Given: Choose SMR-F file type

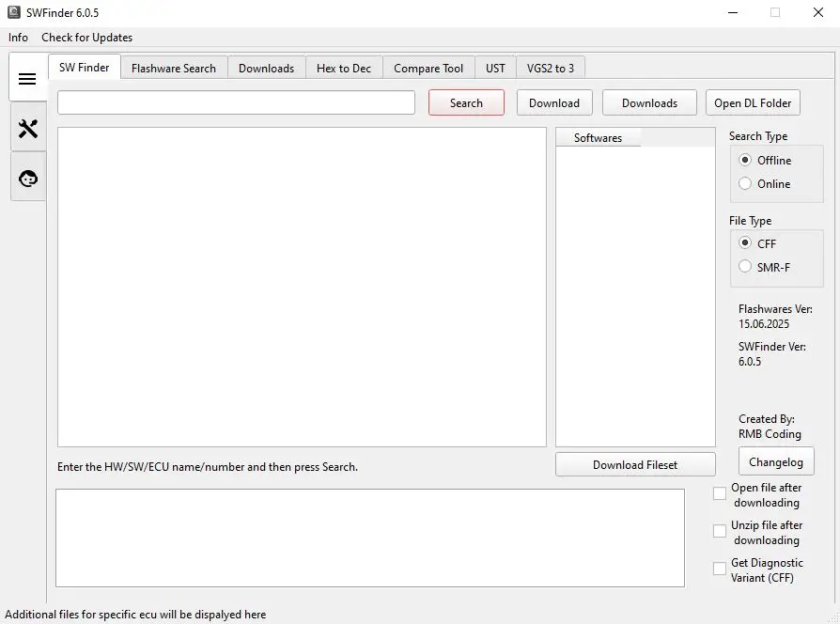Looking at the screenshot, I should [746, 267].
